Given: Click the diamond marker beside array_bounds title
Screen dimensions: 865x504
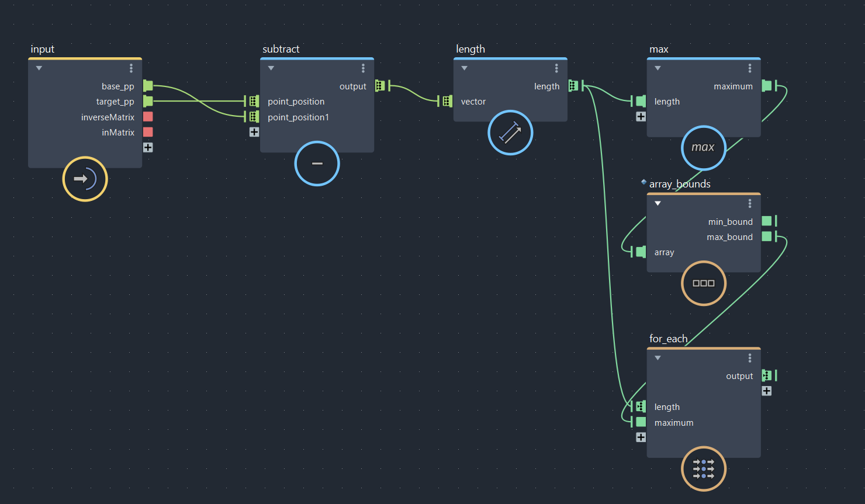Looking at the screenshot, I should tap(643, 182).
